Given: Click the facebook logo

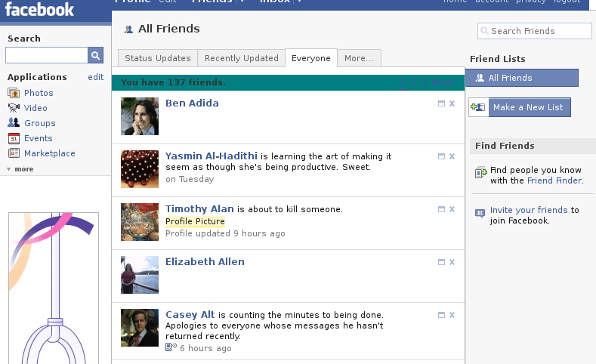Looking at the screenshot, I should 39,10.
